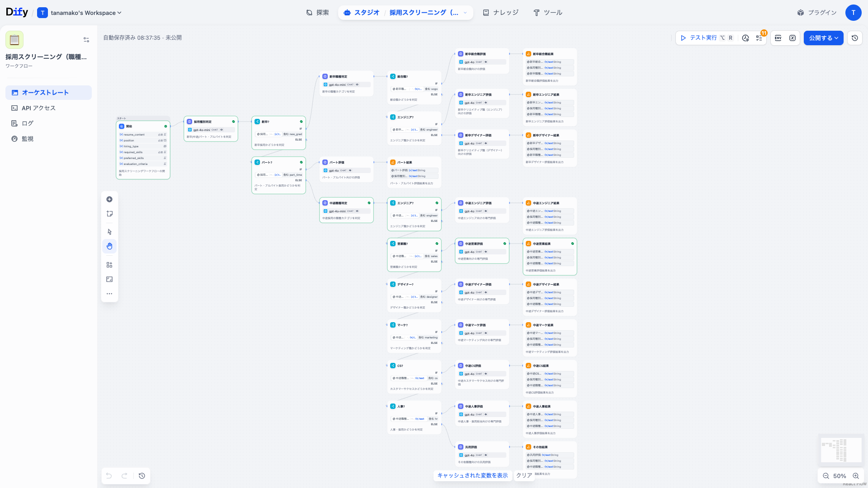
Task: Open environment variables via the ENV icon
Action: point(778,38)
